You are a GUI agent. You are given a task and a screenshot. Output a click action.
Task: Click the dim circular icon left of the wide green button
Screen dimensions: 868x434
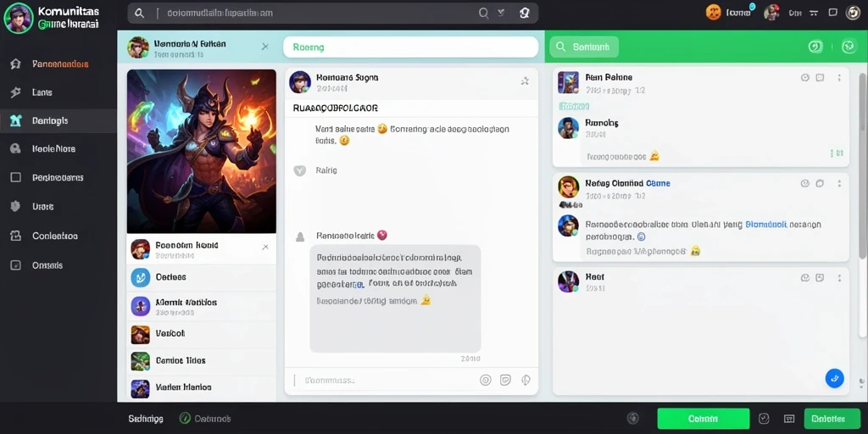(x=632, y=419)
